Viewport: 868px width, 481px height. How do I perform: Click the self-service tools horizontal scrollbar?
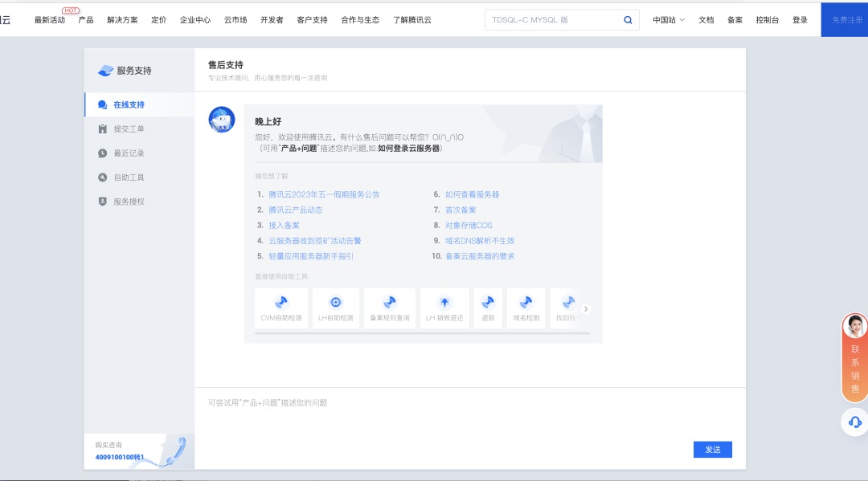pos(423,333)
